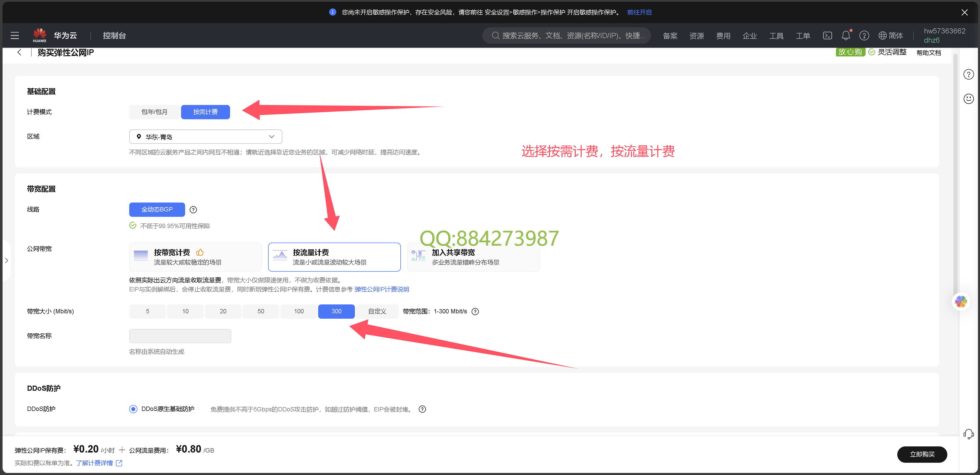Open the 华东-青岛 region dropdown
Image resolution: width=980 pixels, height=475 pixels.
[206, 137]
